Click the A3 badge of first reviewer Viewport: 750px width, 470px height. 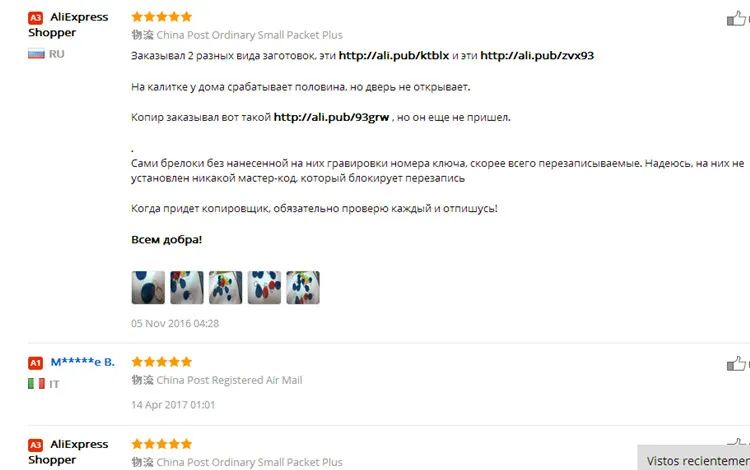click(x=35, y=18)
